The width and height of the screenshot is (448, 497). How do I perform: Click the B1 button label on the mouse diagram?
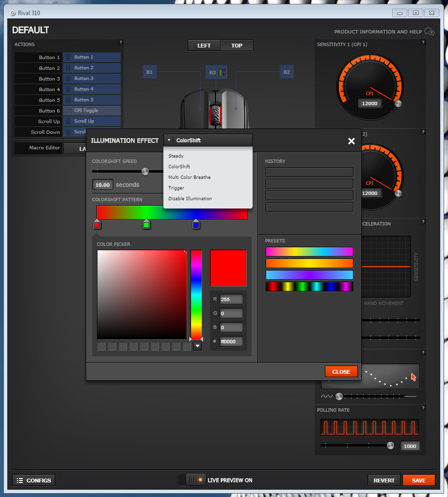149,72
